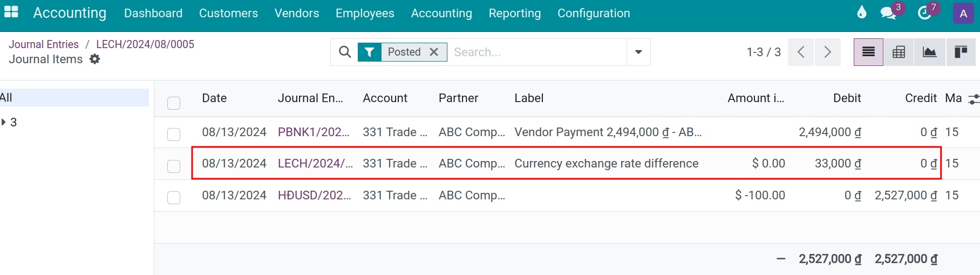980x275 pixels.
Task: Open HĐUSD/202... journal entry link
Action: (314, 195)
